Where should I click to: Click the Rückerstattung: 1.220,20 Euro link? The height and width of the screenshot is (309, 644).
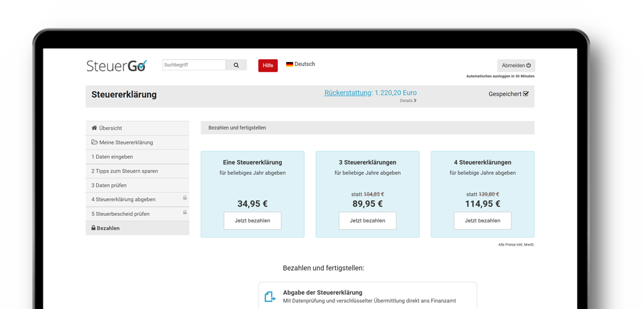[x=370, y=93]
